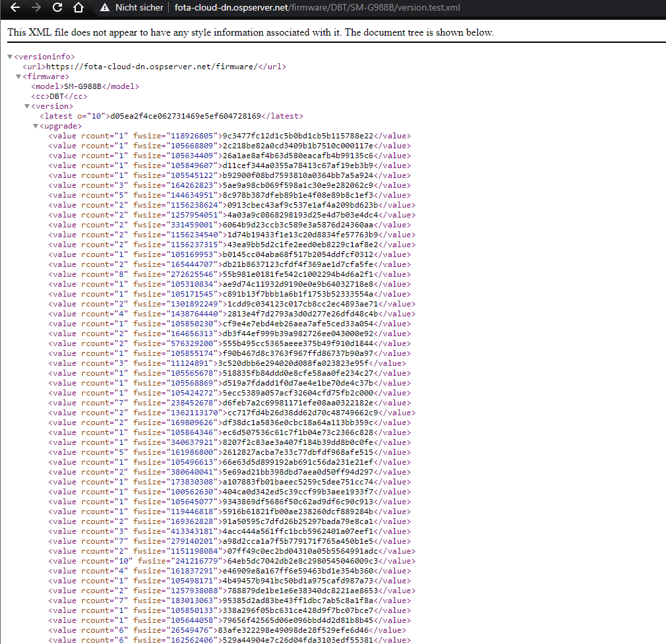The height and width of the screenshot is (644, 666).
Task: Click fwsize value 1301892249
Action: coord(194,304)
